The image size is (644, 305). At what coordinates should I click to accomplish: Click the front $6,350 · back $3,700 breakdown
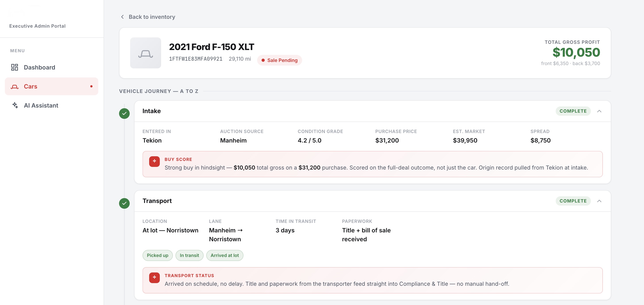(570, 64)
